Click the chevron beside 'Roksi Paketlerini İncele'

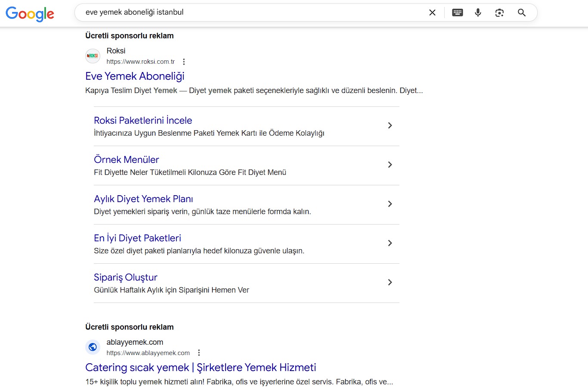(390, 125)
